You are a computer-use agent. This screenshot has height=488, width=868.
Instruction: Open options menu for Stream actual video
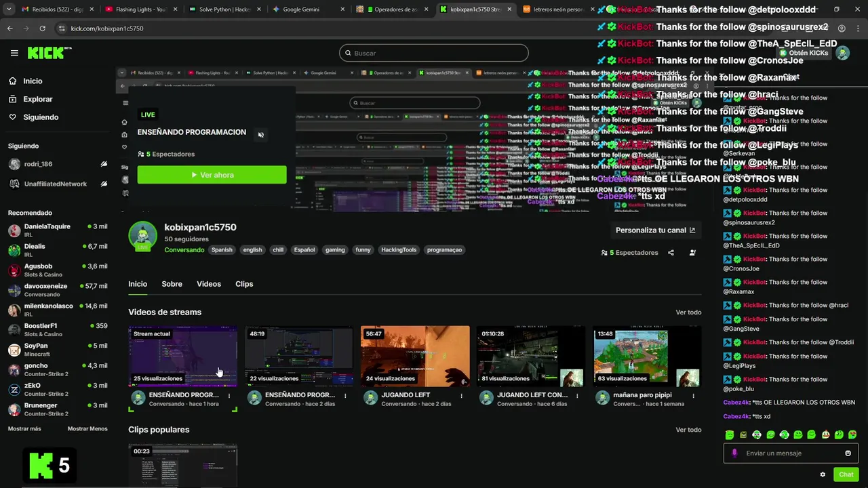click(229, 395)
